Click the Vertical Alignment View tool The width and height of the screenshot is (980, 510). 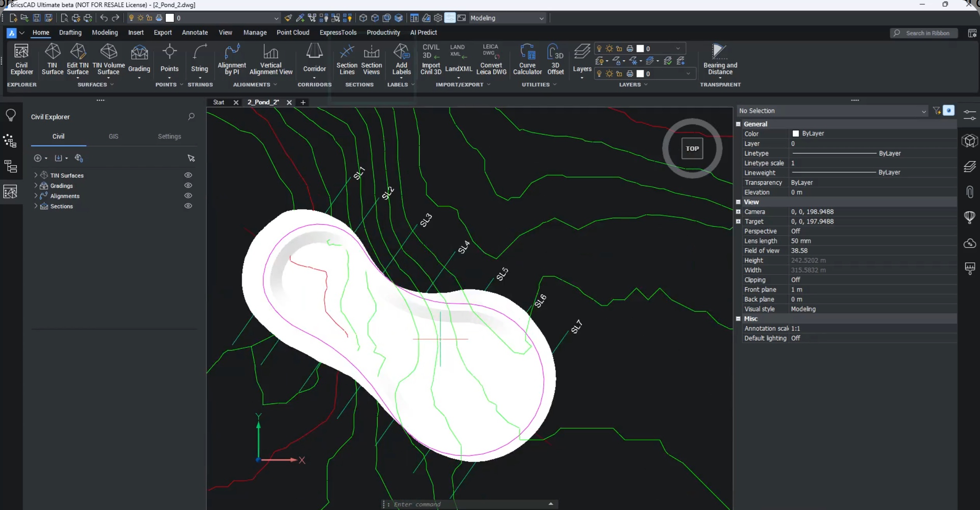click(271, 58)
